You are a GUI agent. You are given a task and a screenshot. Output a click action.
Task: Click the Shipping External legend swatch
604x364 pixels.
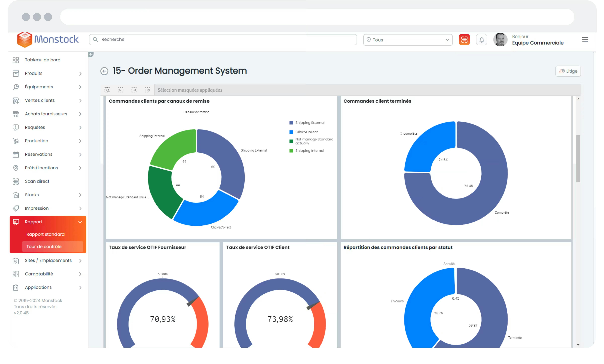(291, 123)
